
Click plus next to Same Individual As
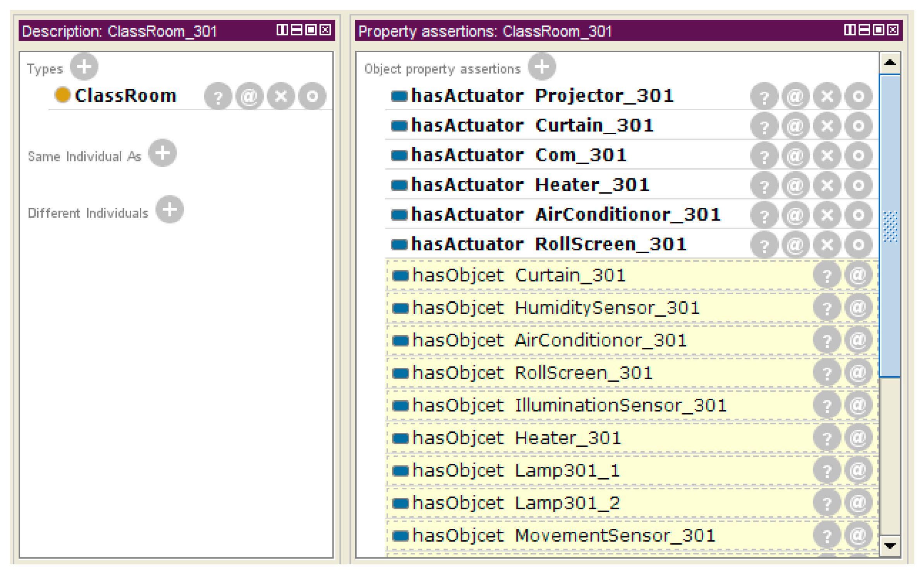(162, 153)
